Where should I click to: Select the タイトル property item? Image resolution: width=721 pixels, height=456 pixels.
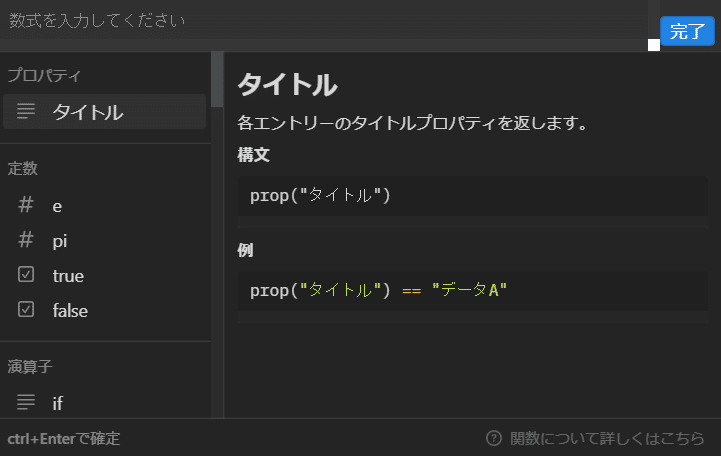point(104,112)
